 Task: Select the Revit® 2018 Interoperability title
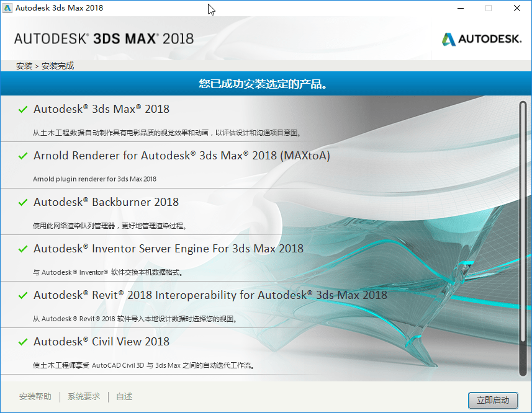pyautogui.click(x=210, y=295)
